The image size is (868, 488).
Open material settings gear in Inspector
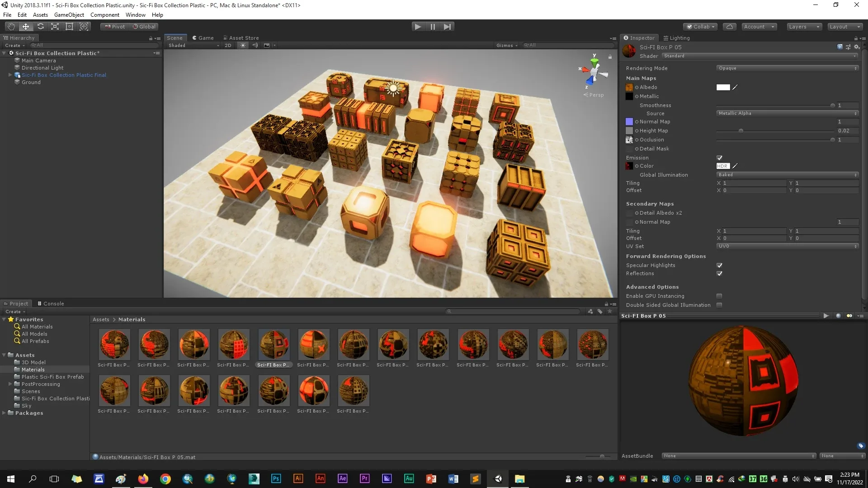click(856, 47)
